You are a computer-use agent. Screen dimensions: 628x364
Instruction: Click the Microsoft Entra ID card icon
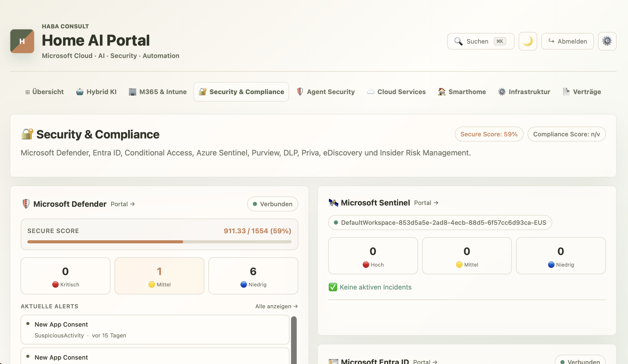[x=333, y=361]
